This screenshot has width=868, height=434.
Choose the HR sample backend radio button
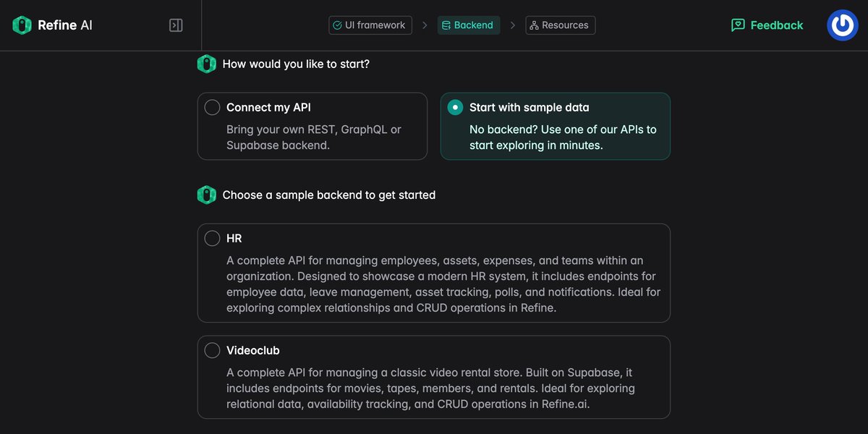[x=212, y=238]
